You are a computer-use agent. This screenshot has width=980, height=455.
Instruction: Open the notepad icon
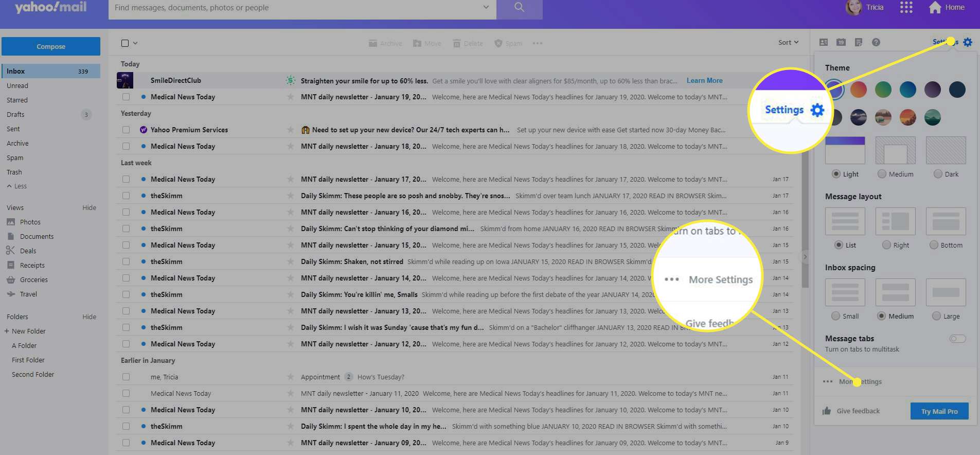tap(859, 42)
